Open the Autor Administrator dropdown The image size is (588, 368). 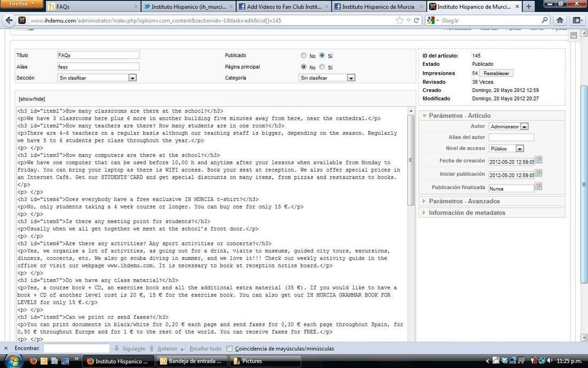[508, 126]
